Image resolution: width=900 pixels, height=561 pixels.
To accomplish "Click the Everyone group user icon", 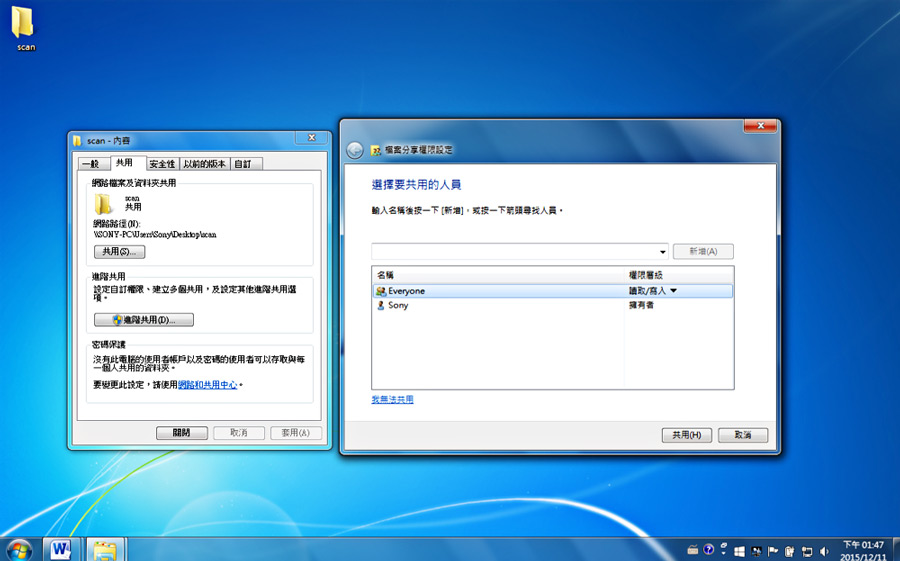I will coord(381,291).
